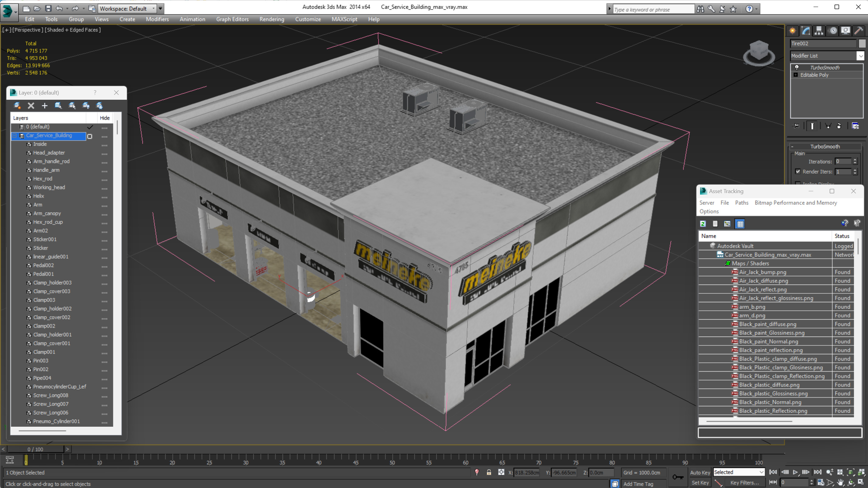Click the Redo arrow icon
Viewport: 868px width, 488px height.
pyautogui.click(x=75, y=9)
